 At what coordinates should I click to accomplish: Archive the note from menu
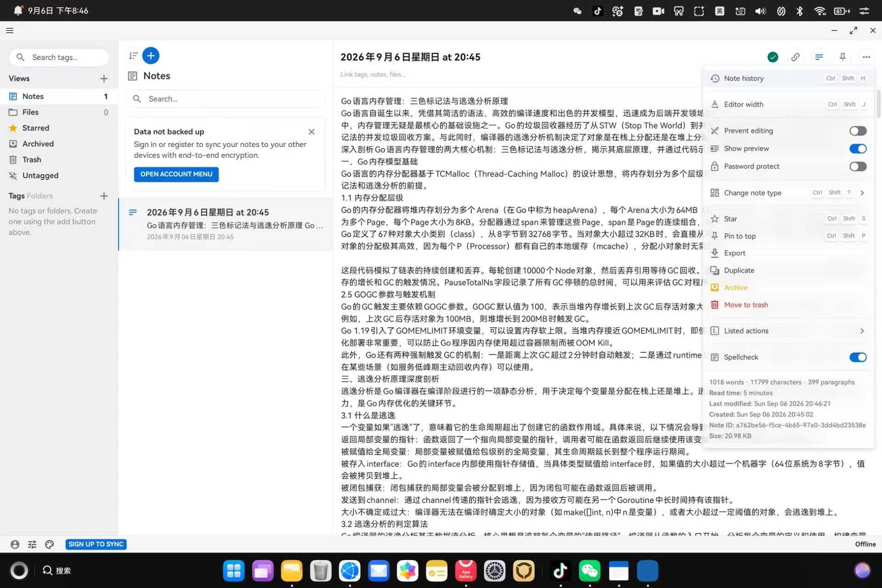(x=788, y=288)
